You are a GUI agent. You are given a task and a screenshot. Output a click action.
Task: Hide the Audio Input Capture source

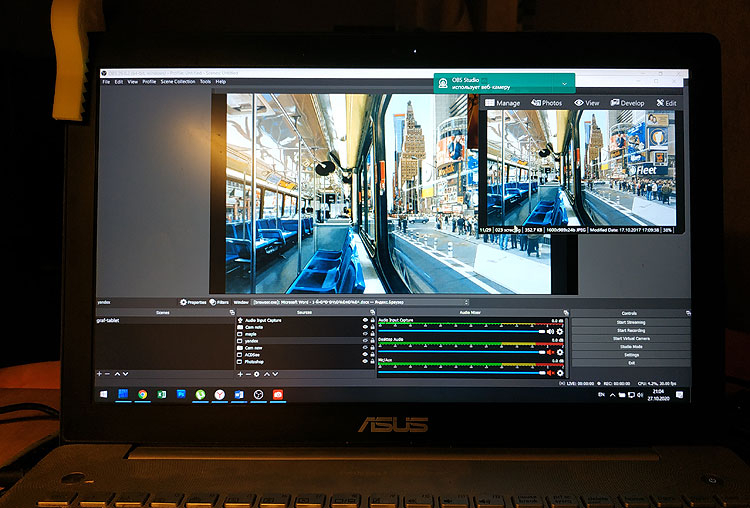point(363,320)
